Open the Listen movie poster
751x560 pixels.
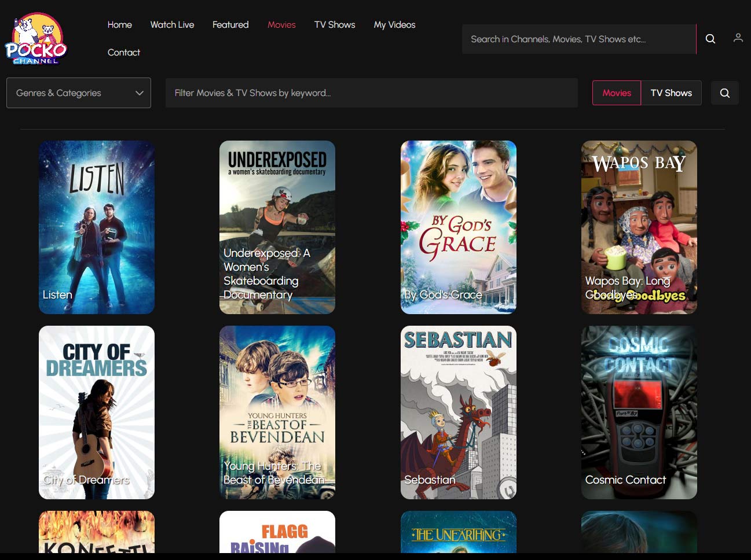[97, 227]
